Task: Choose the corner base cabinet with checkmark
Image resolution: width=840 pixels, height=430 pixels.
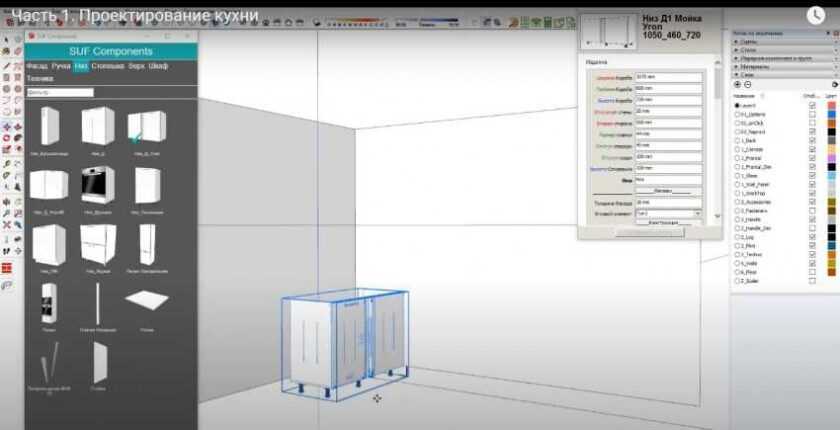Action: click(146, 126)
